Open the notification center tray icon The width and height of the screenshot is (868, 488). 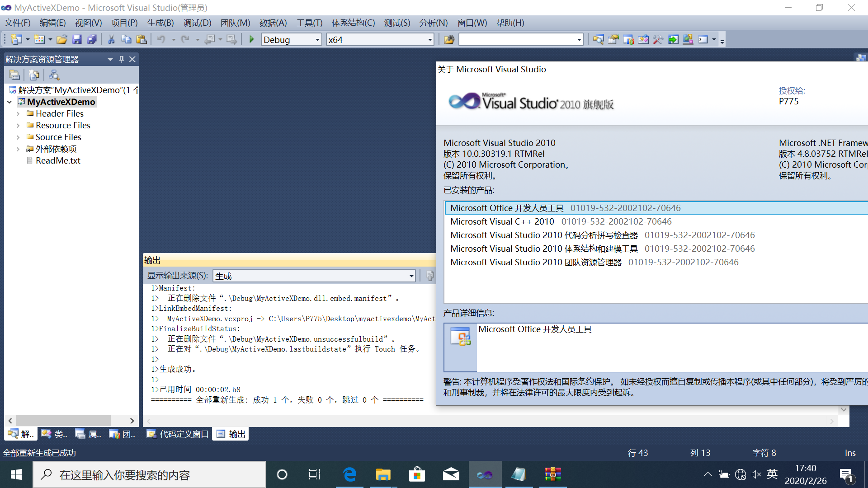(x=846, y=475)
